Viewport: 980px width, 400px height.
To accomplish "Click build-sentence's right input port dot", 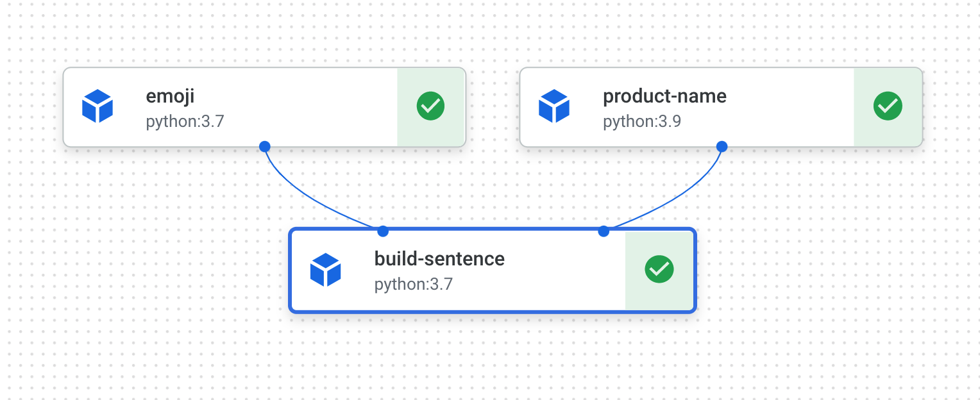I will tap(604, 231).
